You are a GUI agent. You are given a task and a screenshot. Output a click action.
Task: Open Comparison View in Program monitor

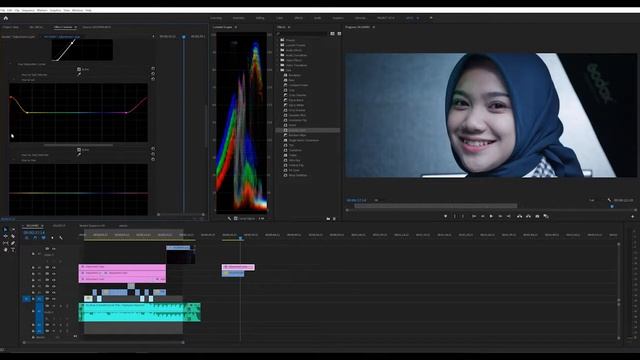(546, 216)
